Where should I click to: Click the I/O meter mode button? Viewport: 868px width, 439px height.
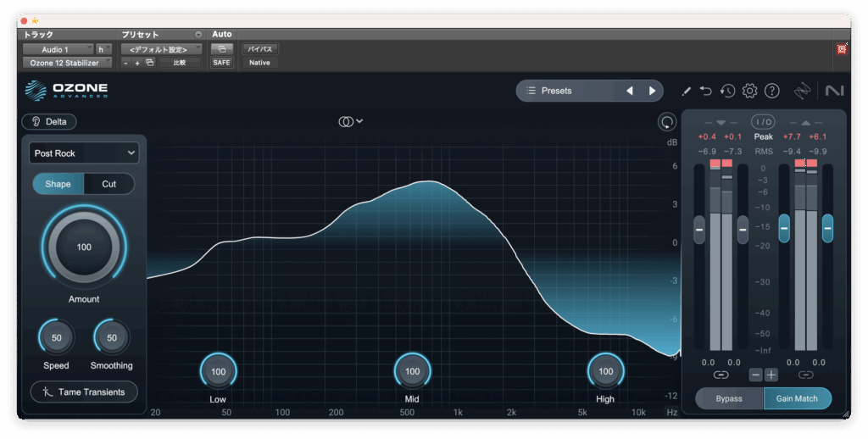(763, 122)
